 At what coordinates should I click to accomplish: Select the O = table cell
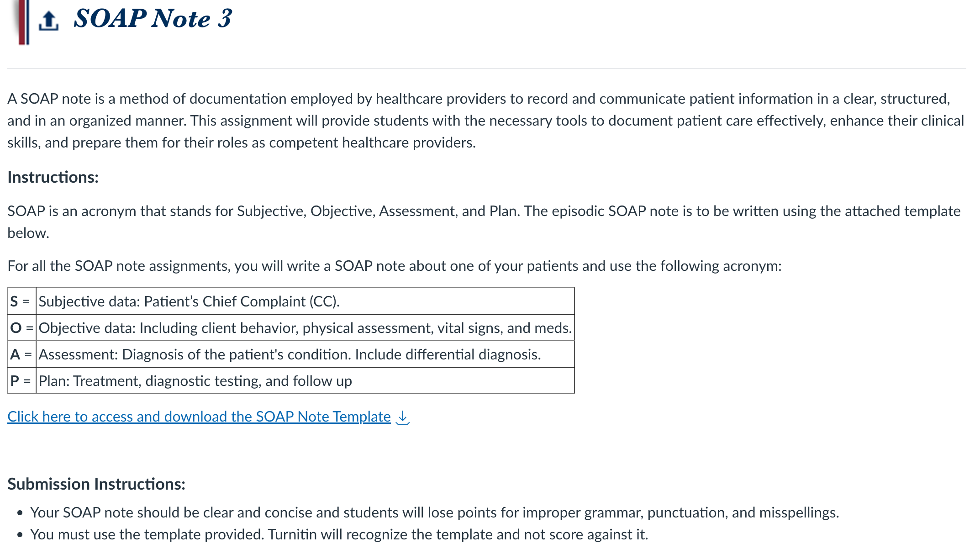tap(21, 328)
